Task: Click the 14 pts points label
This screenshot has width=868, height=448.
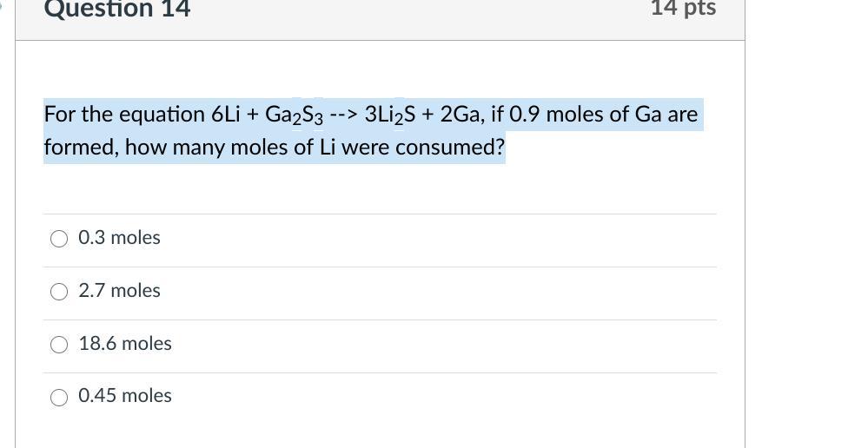Action: tap(683, 9)
